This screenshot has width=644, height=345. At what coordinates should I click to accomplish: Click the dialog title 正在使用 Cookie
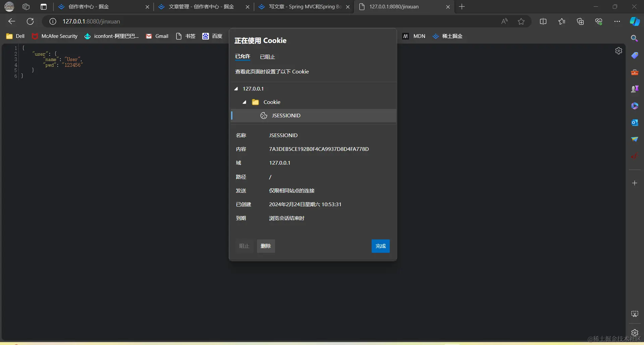tap(260, 41)
